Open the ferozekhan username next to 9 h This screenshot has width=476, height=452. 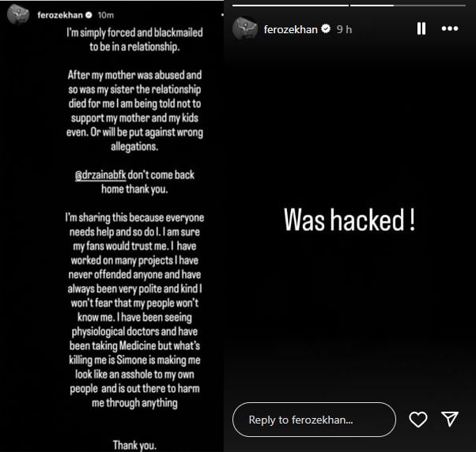(x=290, y=29)
